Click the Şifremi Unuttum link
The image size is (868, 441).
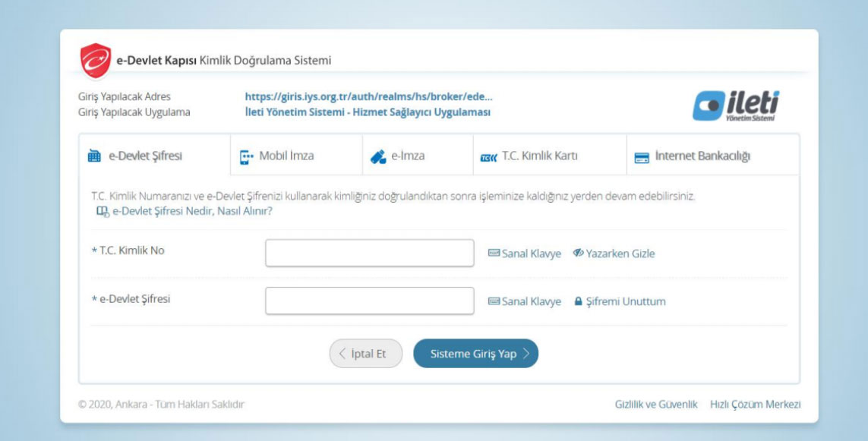(x=620, y=301)
